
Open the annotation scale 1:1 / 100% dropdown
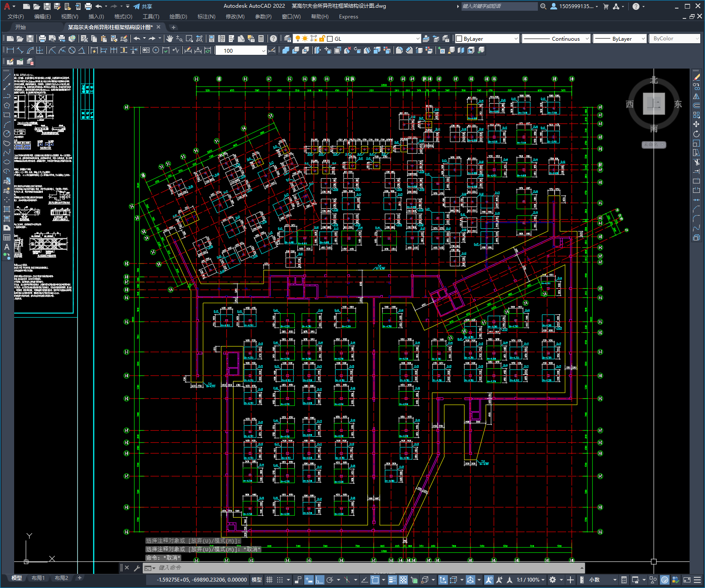click(x=531, y=579)
